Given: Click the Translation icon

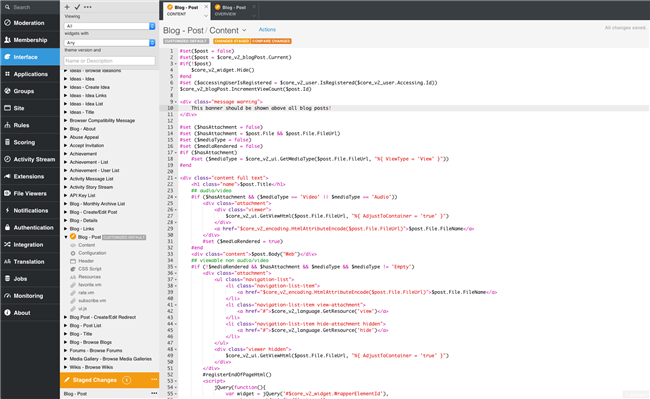Looking at the screenshot, I should (x=7, y=261).
